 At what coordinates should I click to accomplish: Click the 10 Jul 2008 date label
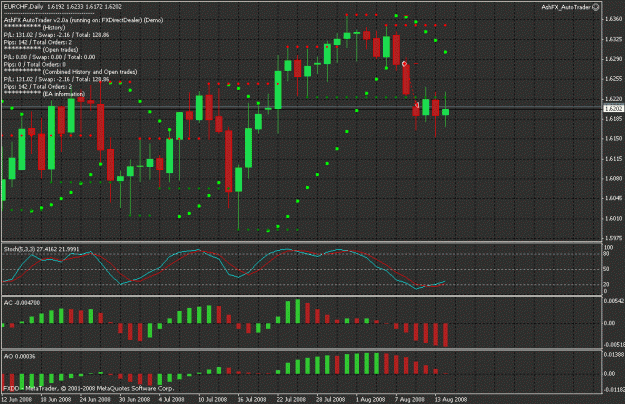pyautogui.click(x=212, y=399)
